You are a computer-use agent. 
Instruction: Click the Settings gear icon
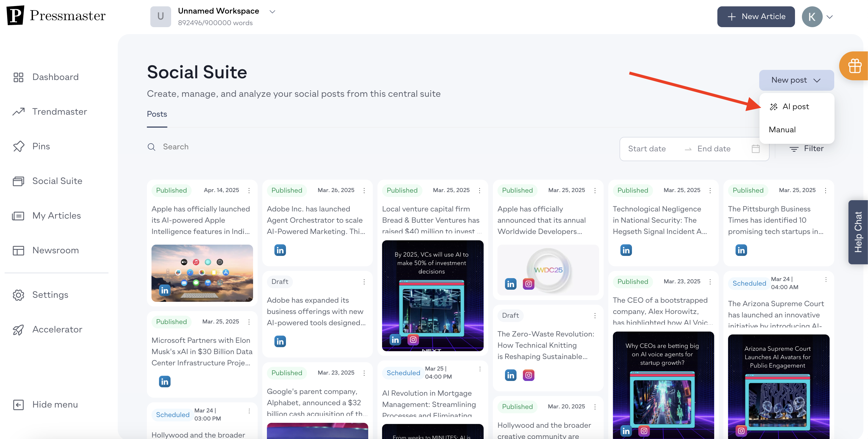tap(18, 295)
